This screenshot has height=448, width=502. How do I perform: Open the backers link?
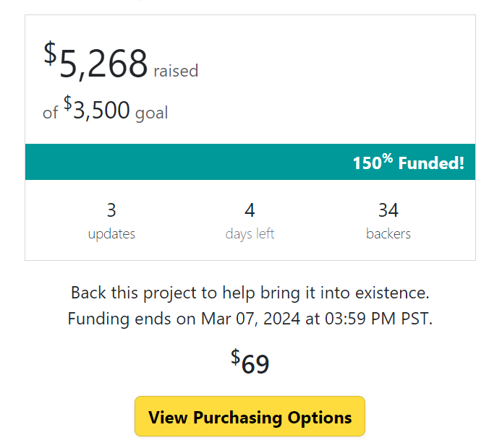(388, 234)
